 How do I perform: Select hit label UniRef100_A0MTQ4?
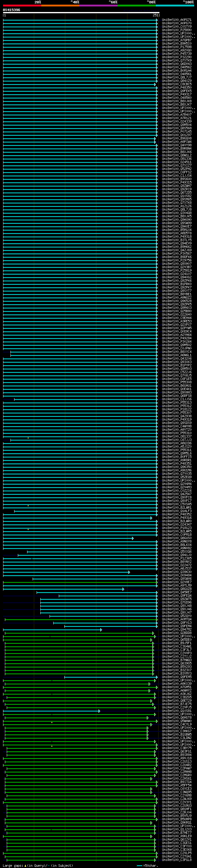point(176,619)
